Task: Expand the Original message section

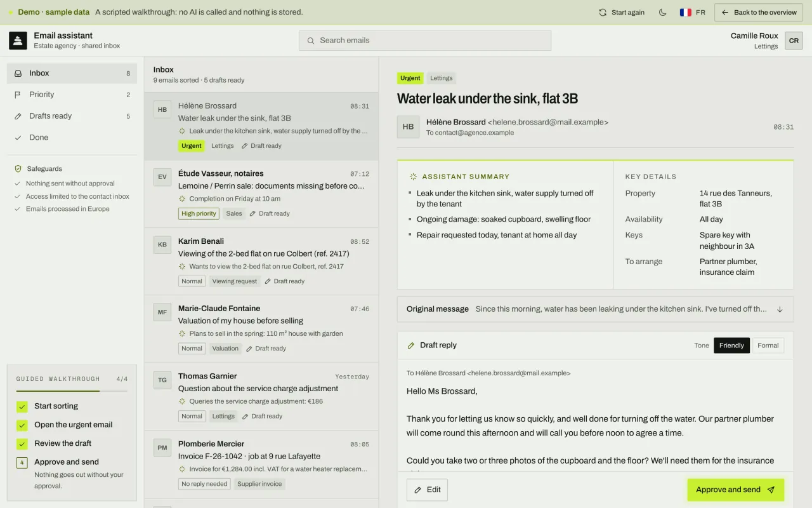Action: 595,309
